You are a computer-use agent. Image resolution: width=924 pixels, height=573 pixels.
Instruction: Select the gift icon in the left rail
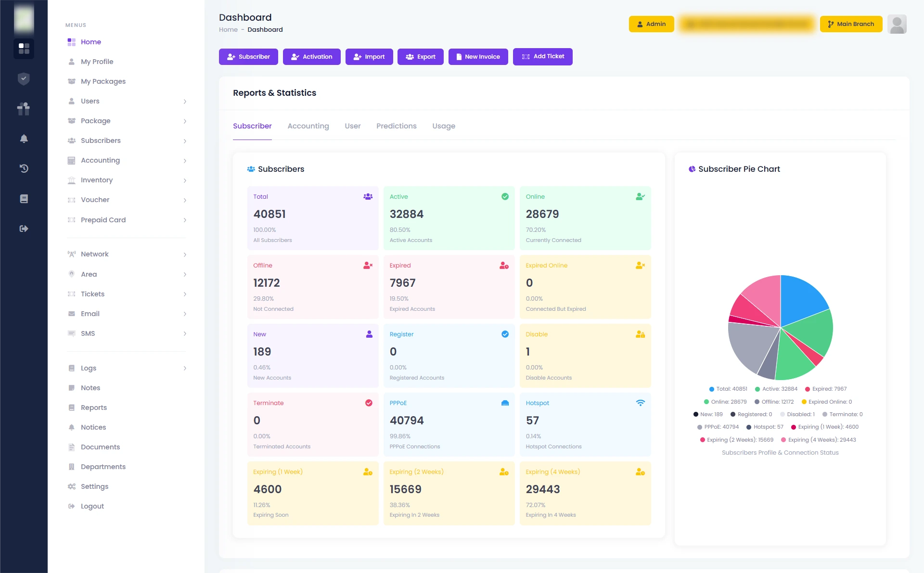pyautogui.click(x=24, y=109)
